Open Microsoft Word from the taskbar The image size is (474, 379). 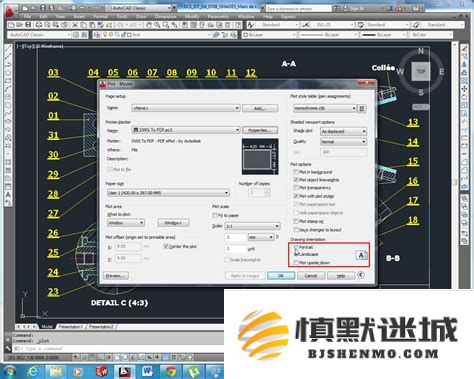[x=148, y=371]
